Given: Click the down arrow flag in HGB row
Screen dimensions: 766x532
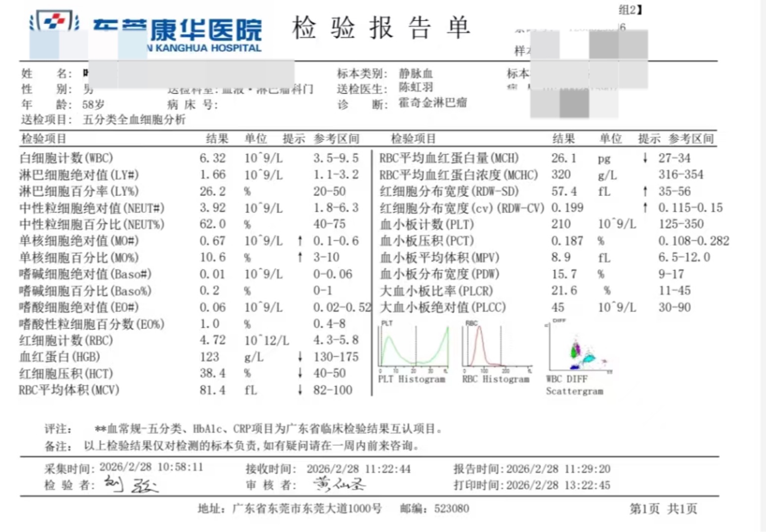Looking at the screenshot, I should 300,357.
